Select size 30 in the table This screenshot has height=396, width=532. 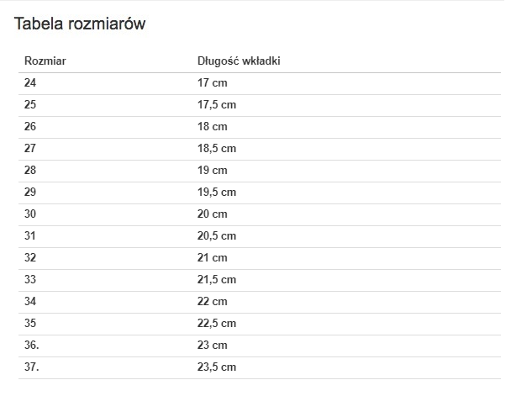31,214
